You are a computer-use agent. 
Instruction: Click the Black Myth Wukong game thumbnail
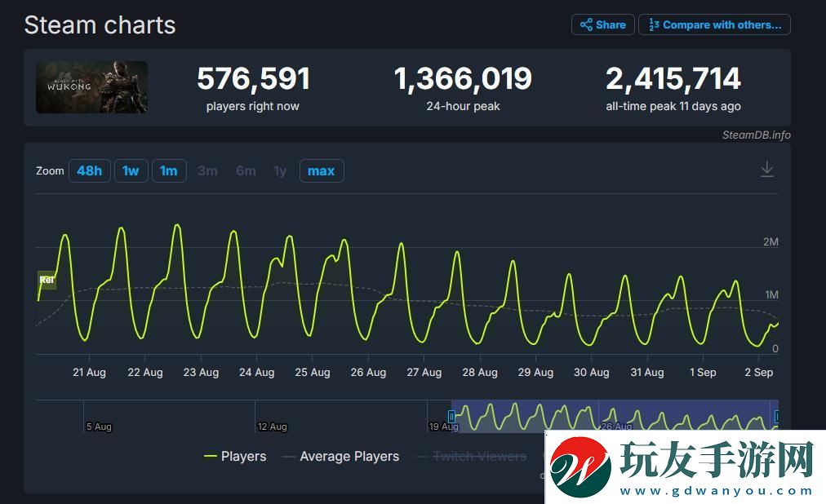91,86
